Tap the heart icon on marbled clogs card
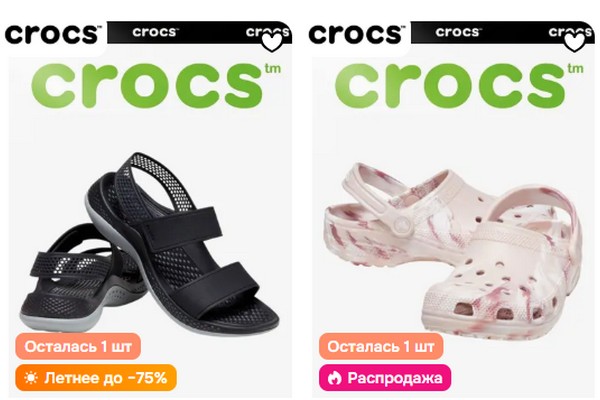 tap(575, 43)
